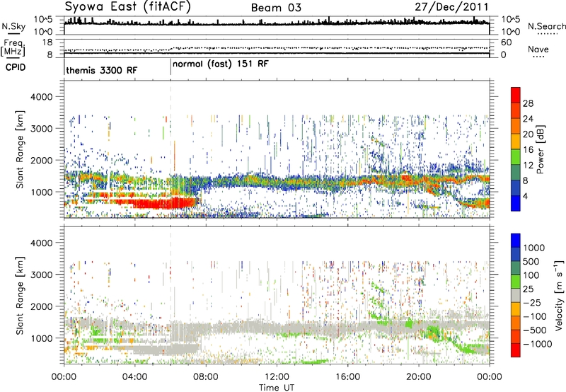Viewport: 566px width, 392px height.
Task: Click the frequency axis tick "18"
Action: [47, 42]
